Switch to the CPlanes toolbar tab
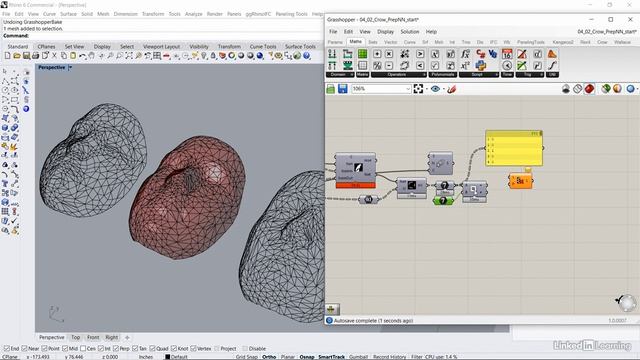 tap(46, 47)
